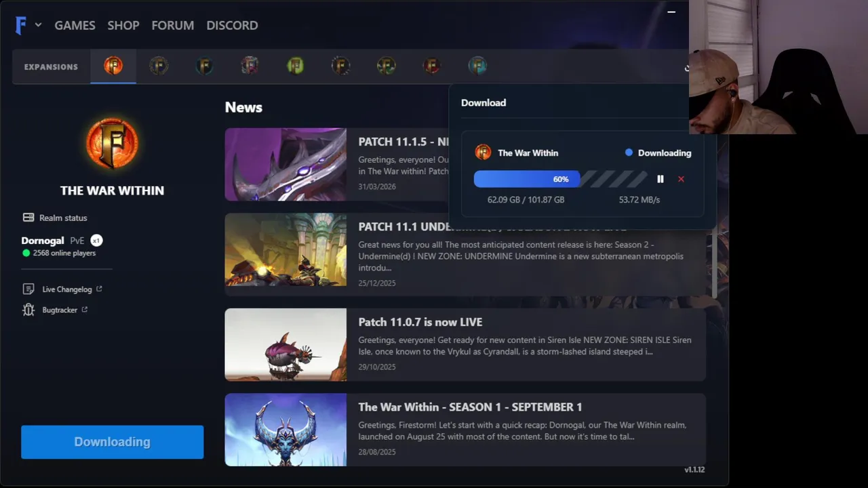This screenshot has height=488, width=868.
Task: Select the cyan expansion icon
Action: (477, 66)
